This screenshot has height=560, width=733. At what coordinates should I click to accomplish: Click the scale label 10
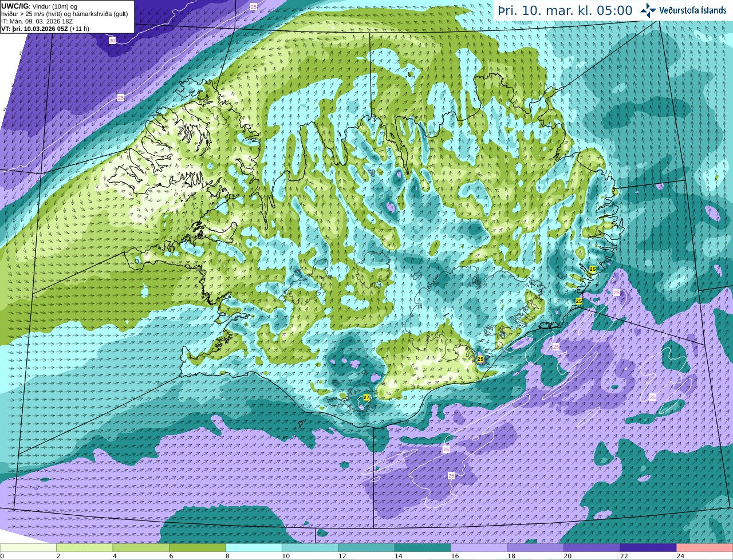(x=286, y=556)
